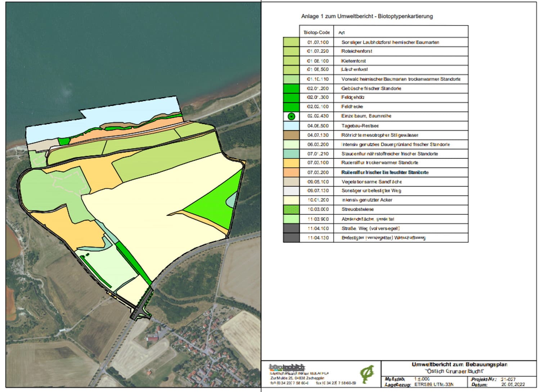Click the Ruderalflur trockenwarmer Standorte swatch
540x392 pixels.
[x=291, y=163]
